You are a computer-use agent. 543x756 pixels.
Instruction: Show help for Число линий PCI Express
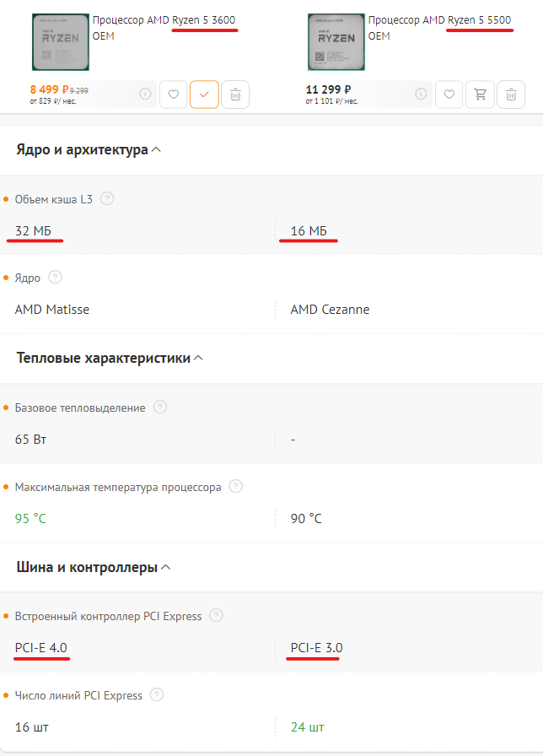point(157,694)
